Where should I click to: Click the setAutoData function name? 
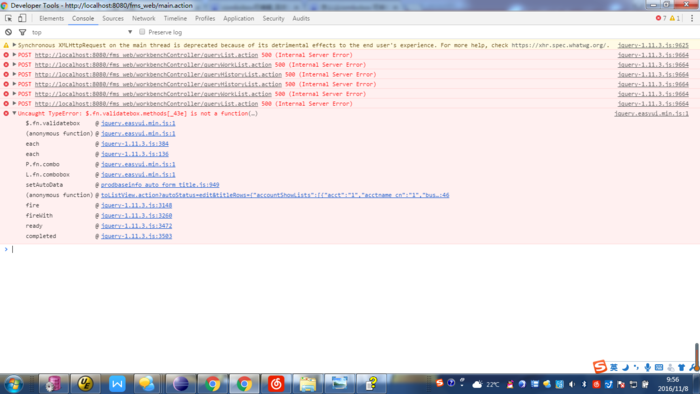pyautogui.click(x=44, y=185)
